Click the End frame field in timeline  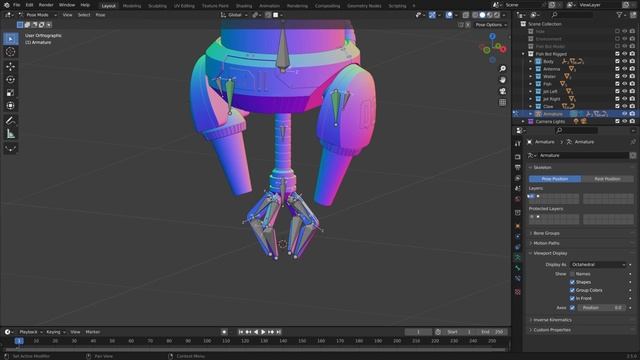(x=492, y=332)
